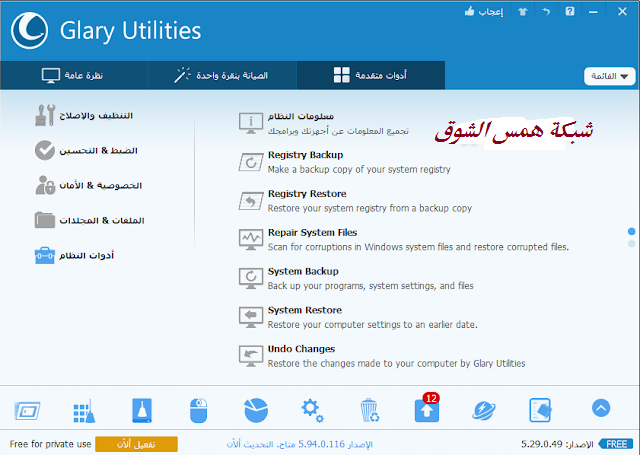Click the undo arrow icon in title bar

tap(546, 11)
